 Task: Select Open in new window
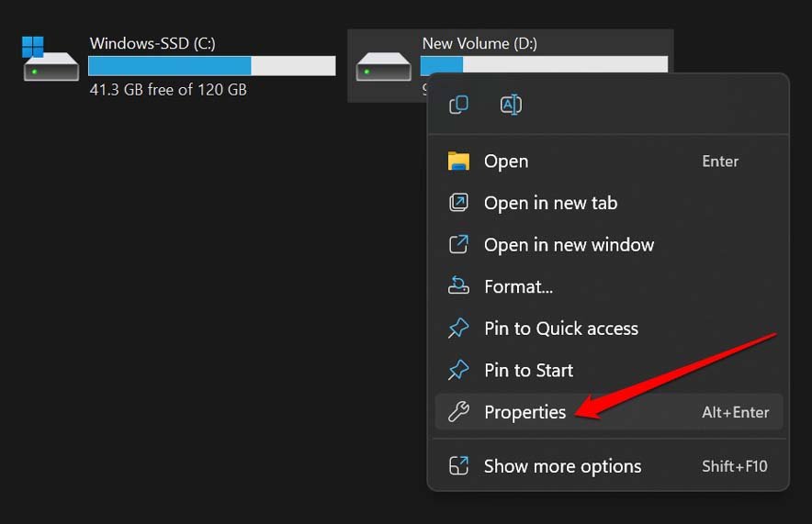tap(609, 245)
